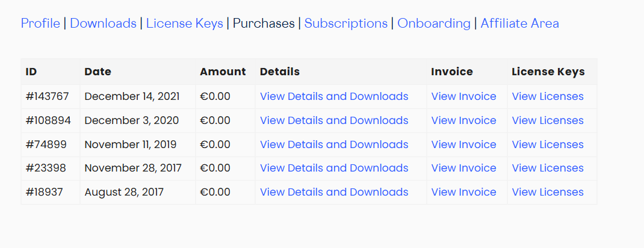Open details and downloads for order #23398
The image size is (644, 248).
334,168
